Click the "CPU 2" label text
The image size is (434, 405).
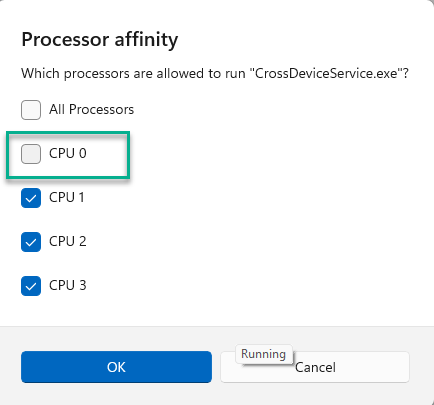tap(68, 241)
